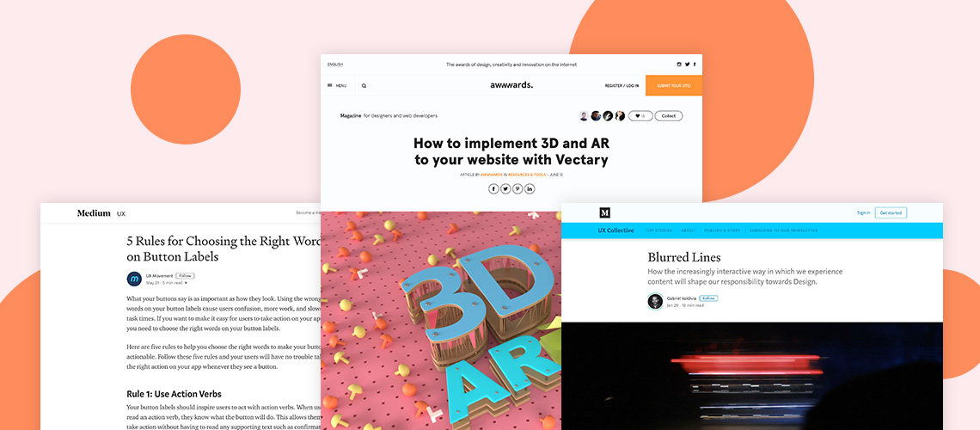Open the UX topic beside Medium logo
This screenshot has height=430, width=980.
coord(121,214)
